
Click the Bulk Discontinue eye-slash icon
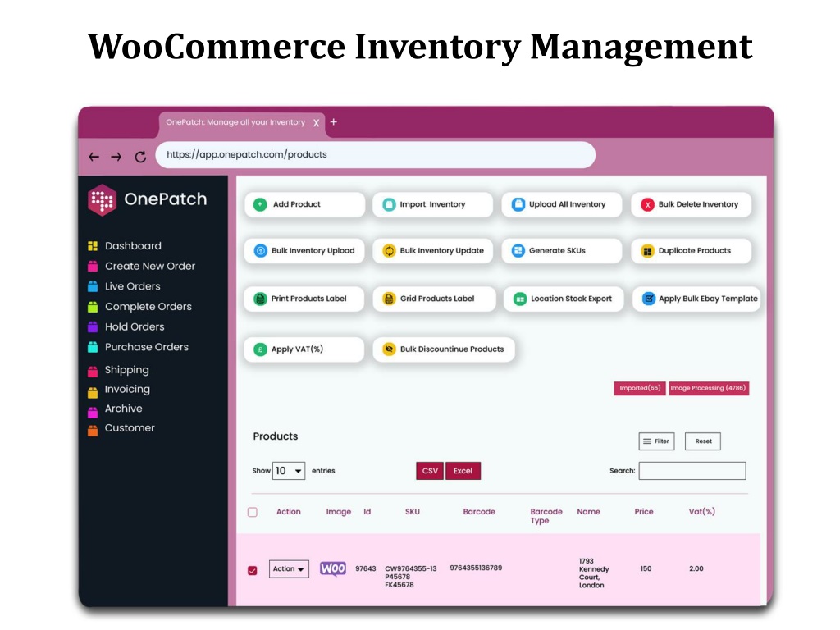point(389,349)
